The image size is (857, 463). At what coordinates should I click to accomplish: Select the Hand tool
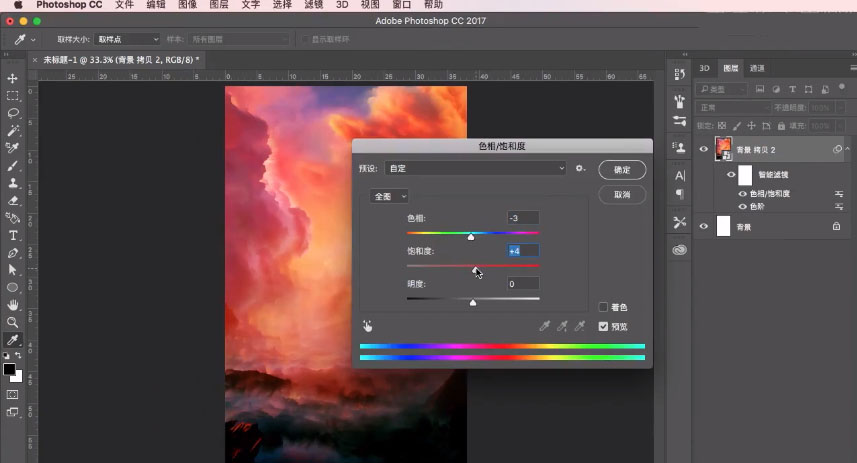click(x=13, y=305)
